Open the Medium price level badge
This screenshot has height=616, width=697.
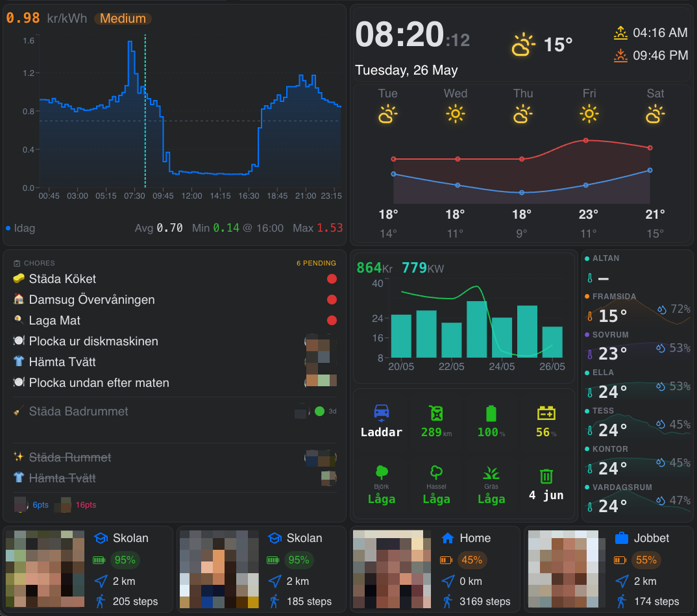tap(123, 18)
